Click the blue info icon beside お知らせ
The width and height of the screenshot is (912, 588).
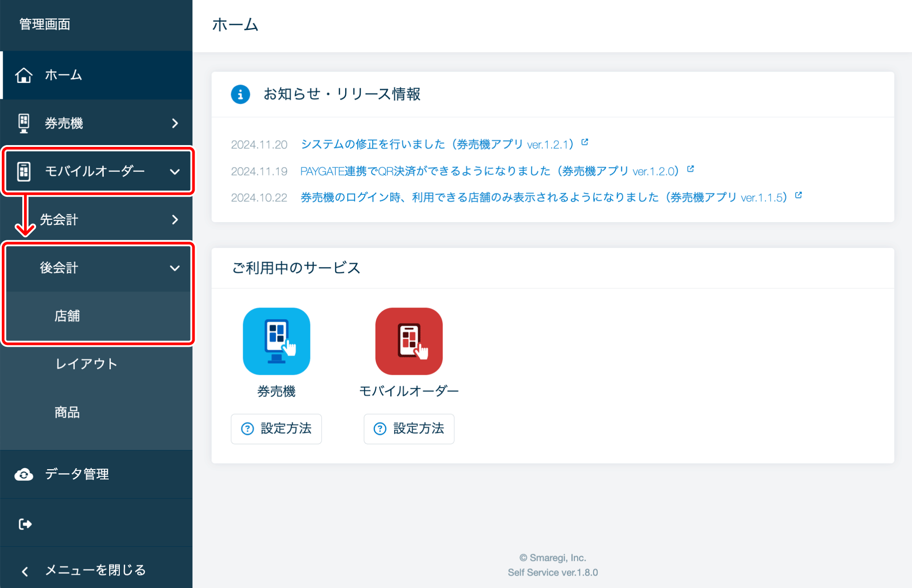(x=240, y=94)
